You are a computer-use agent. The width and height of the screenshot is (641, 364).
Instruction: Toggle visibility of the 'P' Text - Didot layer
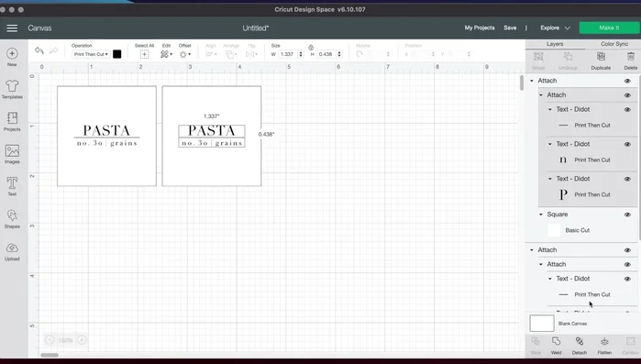click(x=627, y=179)
